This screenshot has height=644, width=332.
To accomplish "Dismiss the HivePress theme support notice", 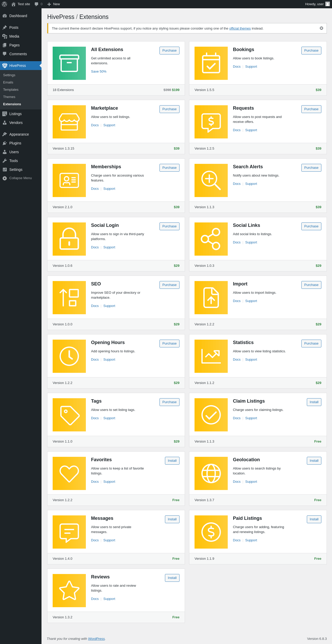I will (321, 28).
